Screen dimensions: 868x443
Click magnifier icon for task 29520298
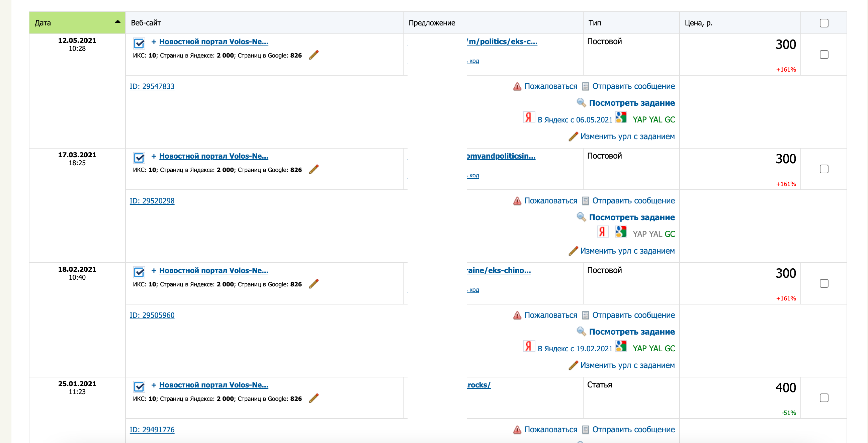pyautogui.click(x=581, y=217)
